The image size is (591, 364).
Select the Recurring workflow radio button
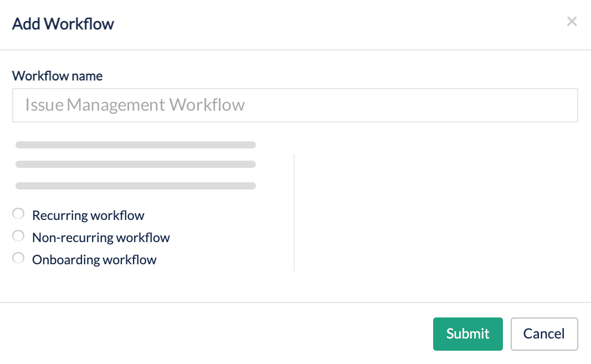click(18, 214)
